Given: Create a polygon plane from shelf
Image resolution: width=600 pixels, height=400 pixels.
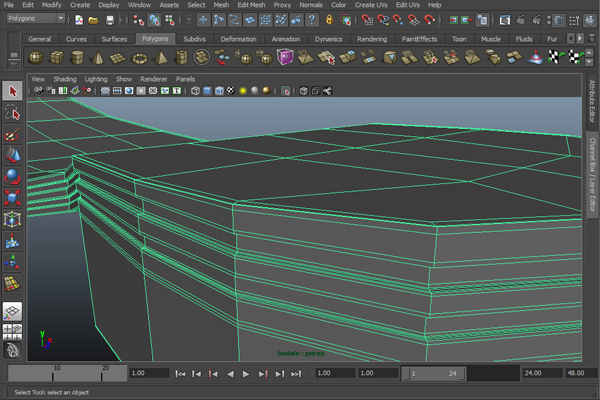Looking at the screenshot, I should pos(118,58).
